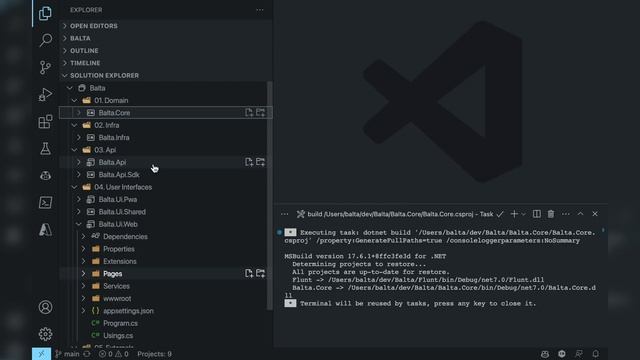Image resolution: width=640 pixels, height=360 pixels.
Task: Select the Balta.Api project
Action: 112,162
